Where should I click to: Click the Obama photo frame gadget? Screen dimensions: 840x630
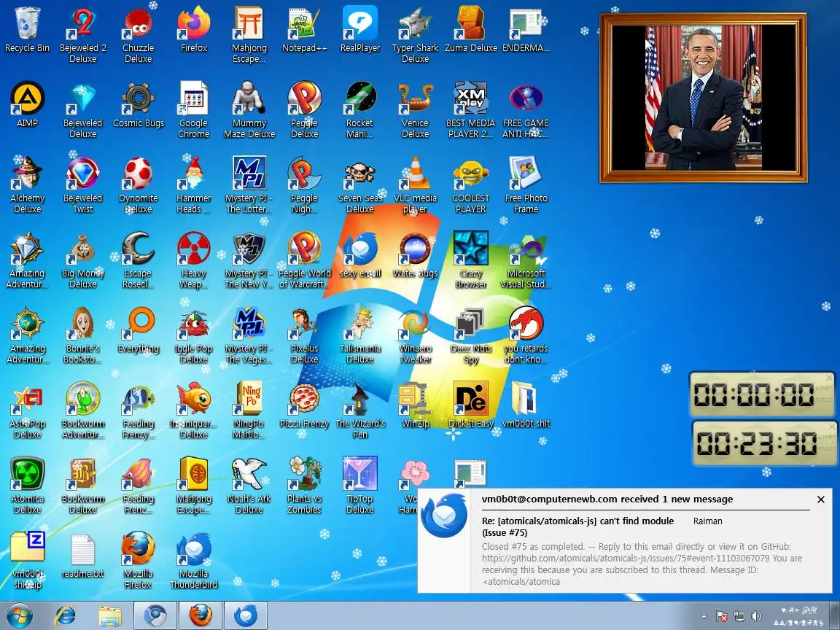(x=703, y=98)
